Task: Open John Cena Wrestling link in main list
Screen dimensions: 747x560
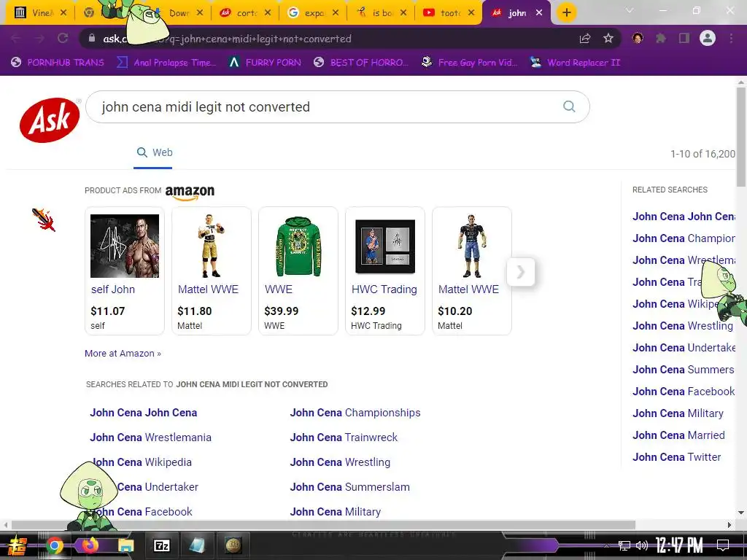Action: coord(340,462)
